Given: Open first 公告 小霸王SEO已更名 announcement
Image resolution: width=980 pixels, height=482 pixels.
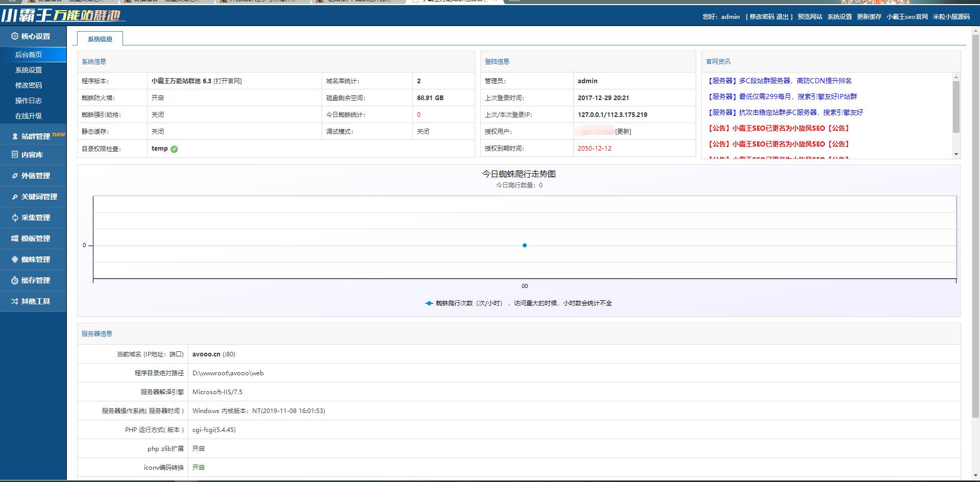Looking at the screenshot, I should click(x=778, y=128).
